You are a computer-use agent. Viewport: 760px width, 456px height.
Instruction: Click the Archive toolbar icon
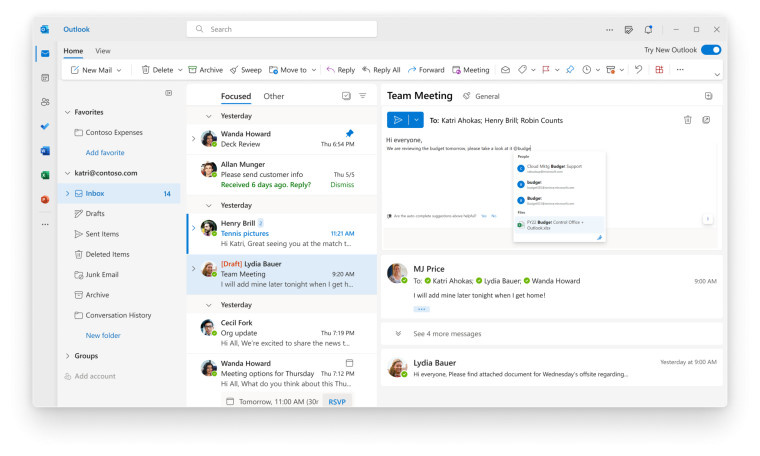click(x=206, y=70)
